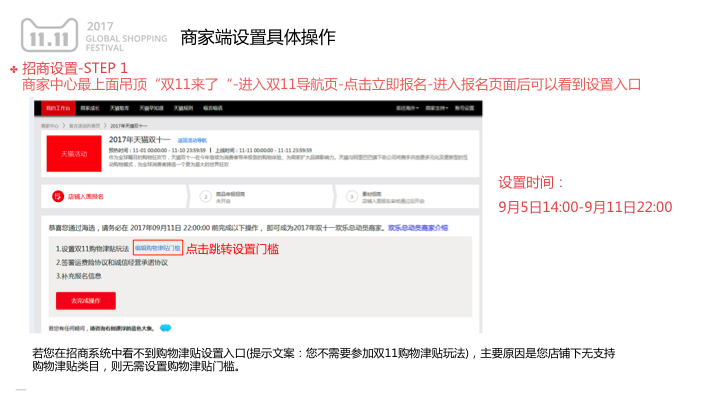
Task: Select the 商品申报招商 step
Action: [231, 194]
